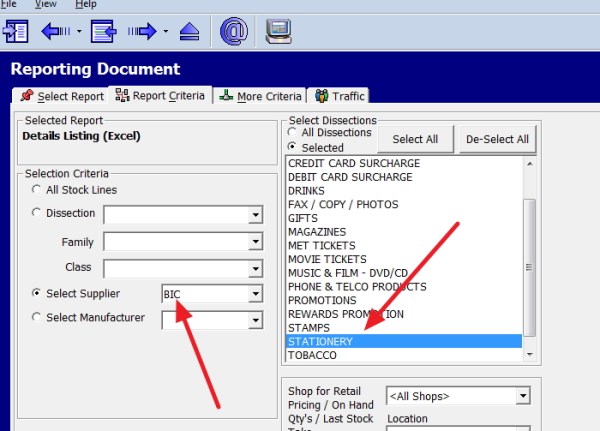Switch to the Select Report tab
This screenshot has width=600, height=431.
62,96
